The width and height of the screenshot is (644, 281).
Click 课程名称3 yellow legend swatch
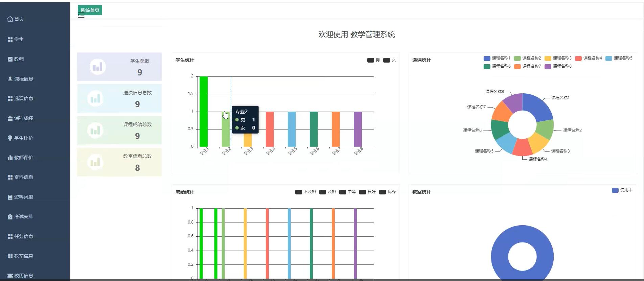(548, 58)
